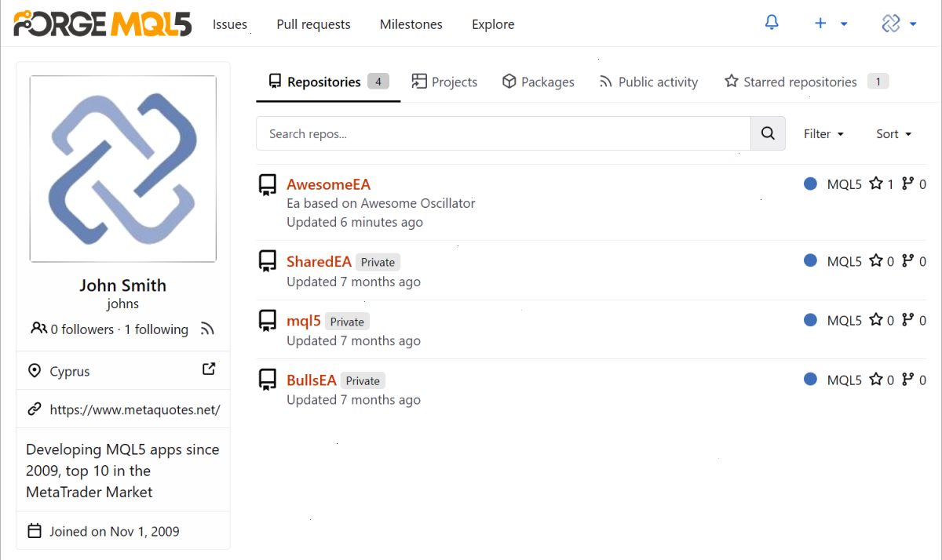The width and height of the screenshot is (942, 560).
Task: Open the user avatar account menu
Action: 900,24
